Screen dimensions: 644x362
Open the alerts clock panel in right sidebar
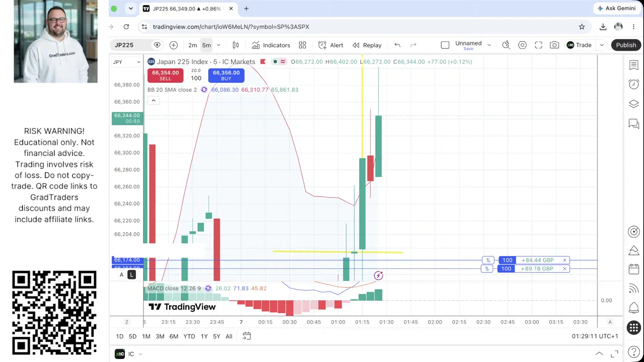tap(633, 84)
